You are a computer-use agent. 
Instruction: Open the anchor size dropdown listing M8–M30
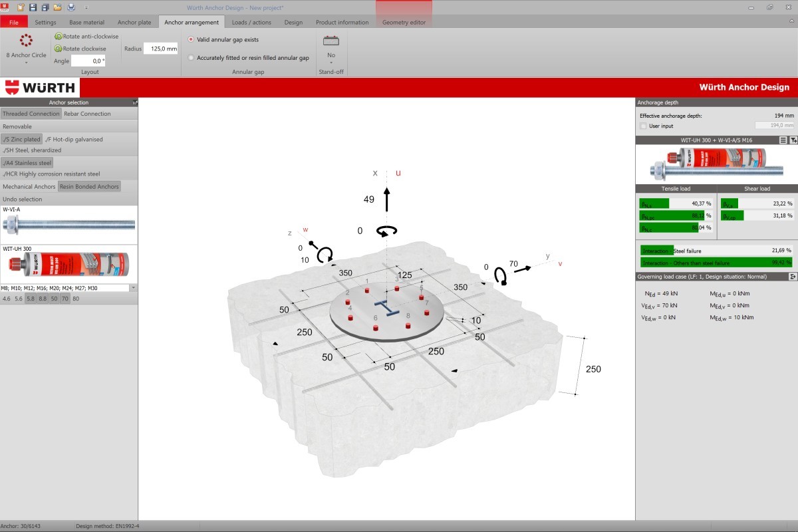(134, 288)
